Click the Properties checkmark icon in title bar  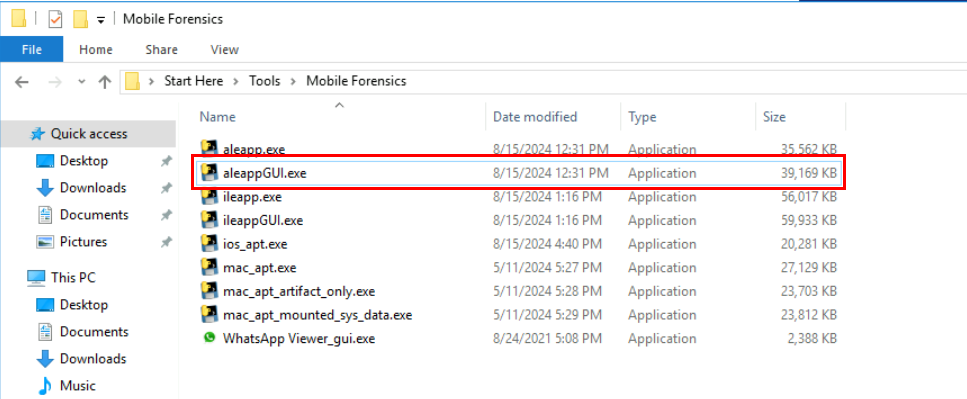pos(55,20)
